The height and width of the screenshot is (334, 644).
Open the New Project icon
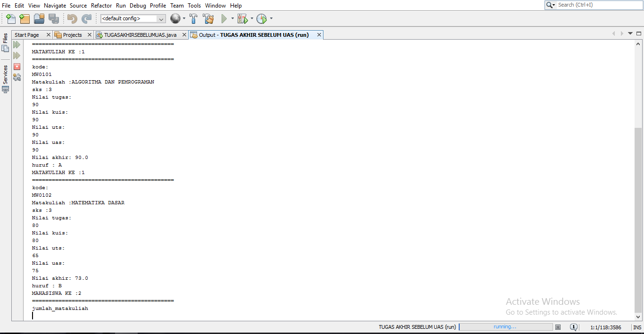(24, 18)
